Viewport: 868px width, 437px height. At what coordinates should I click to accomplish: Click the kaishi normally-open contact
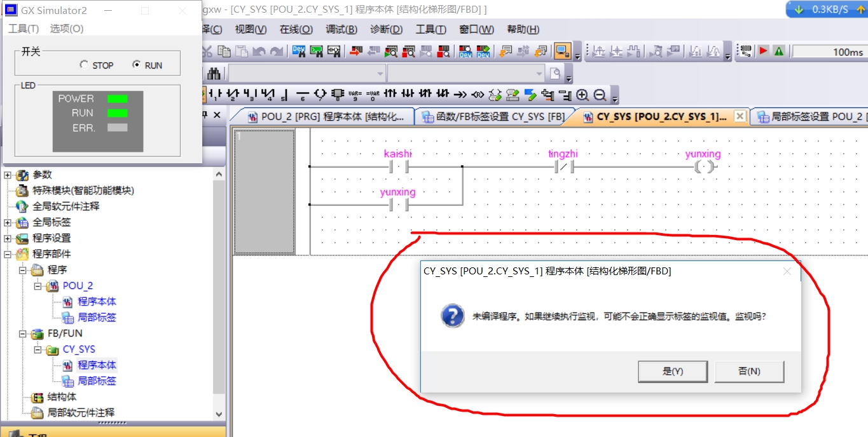[398, 167]
